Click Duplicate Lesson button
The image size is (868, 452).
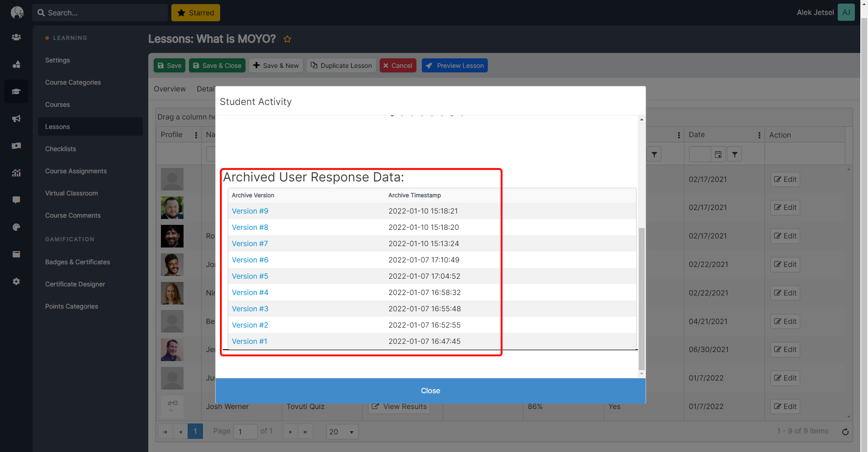pos(341,66)
